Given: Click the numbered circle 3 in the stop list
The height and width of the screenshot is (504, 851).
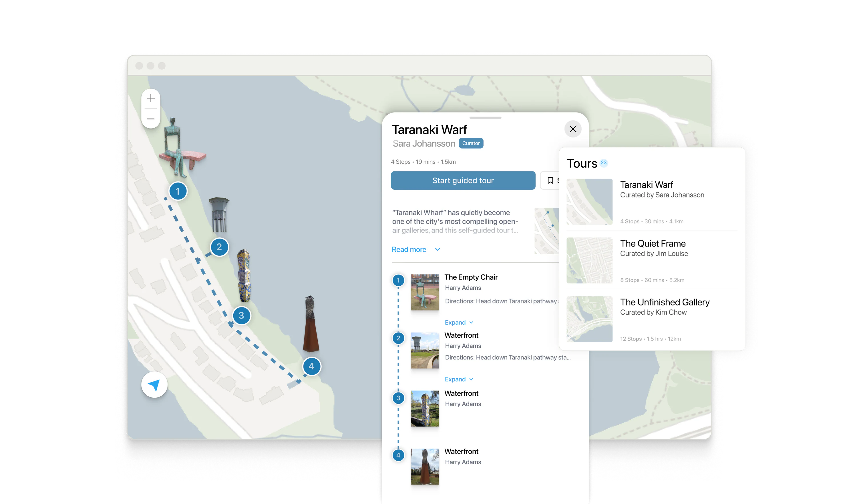Looking at the screenshot, I should pyautogui.click(x=398, y=398).
